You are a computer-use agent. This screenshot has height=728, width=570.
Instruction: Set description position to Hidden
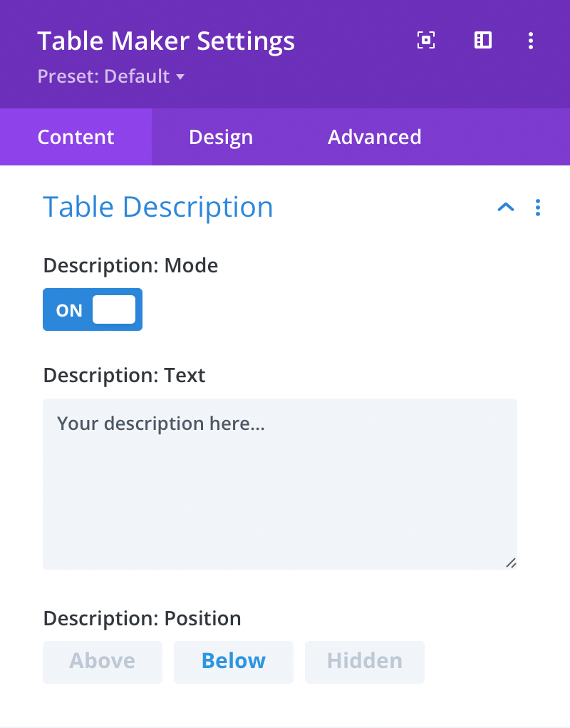365,662
